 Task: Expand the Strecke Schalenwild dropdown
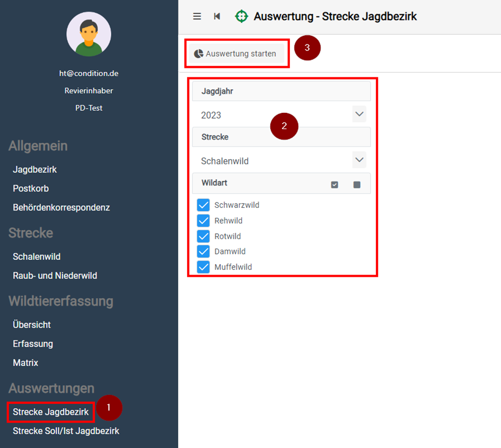tap(359, 160)
